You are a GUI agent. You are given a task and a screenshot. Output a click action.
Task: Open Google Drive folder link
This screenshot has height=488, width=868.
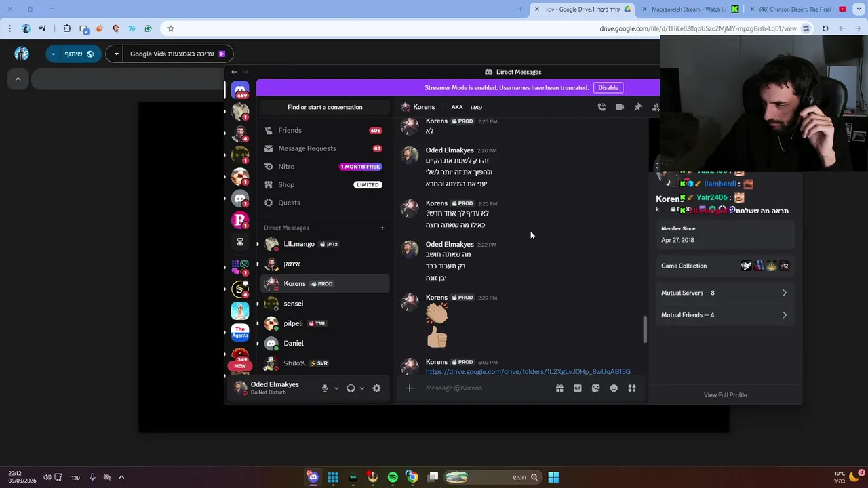point(528,371)
